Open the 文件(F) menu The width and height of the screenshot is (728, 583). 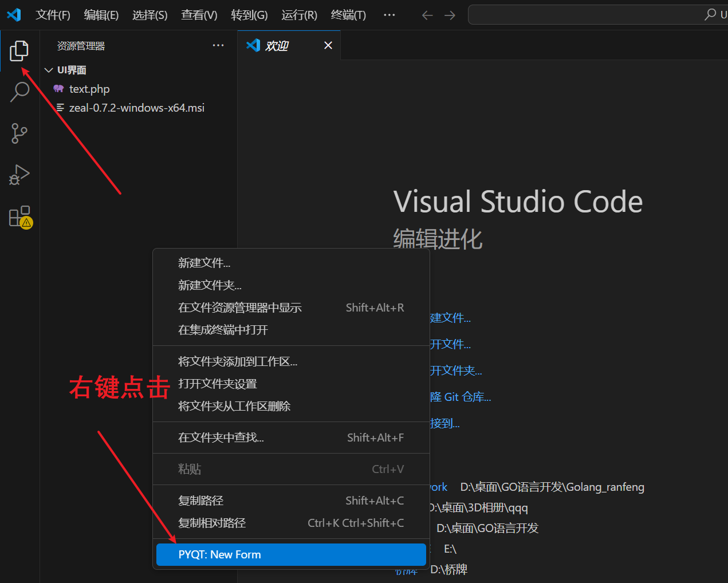coord(53,15)
